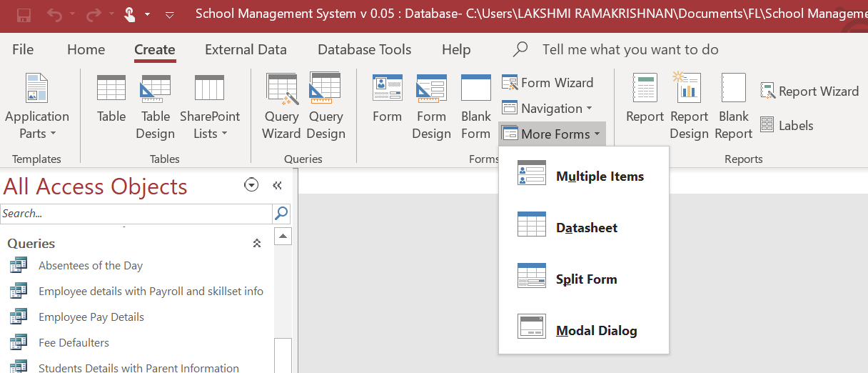Create a new Form
Viewport: 868px width, 373px height.
tap(387, 99)
